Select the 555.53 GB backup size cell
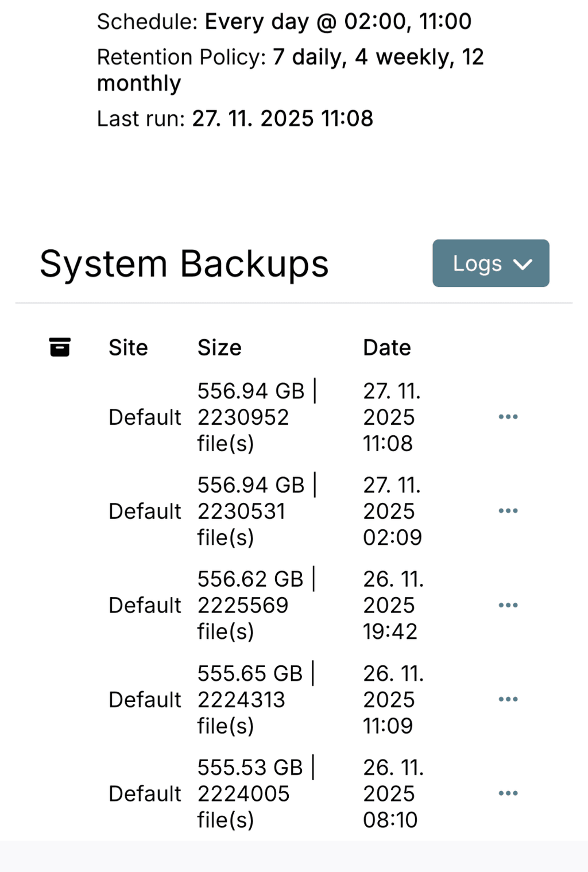 point(250,768)
